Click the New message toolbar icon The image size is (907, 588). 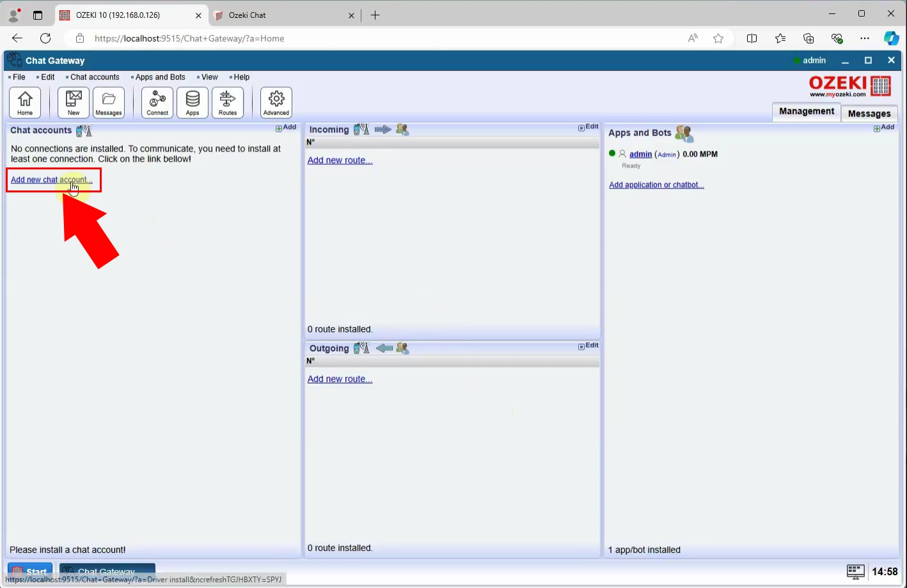tap(74, 102)
